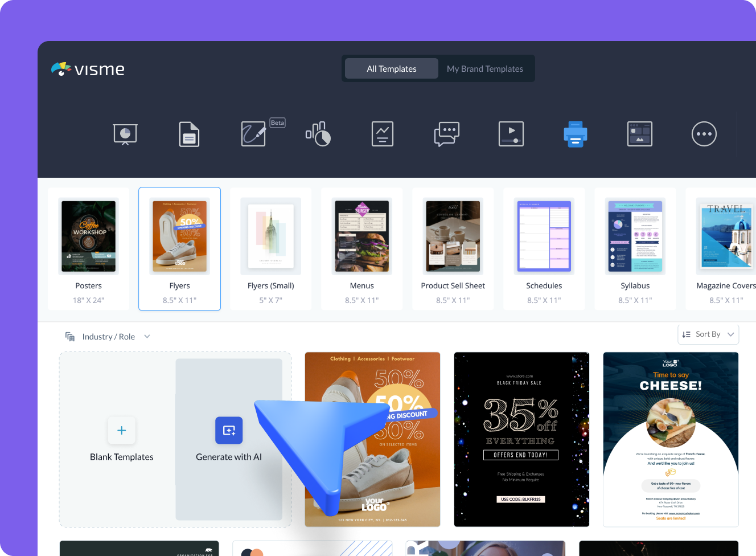The image size is (756, 556).
Task: Select the Schedules template type
Action: [544, 249]
